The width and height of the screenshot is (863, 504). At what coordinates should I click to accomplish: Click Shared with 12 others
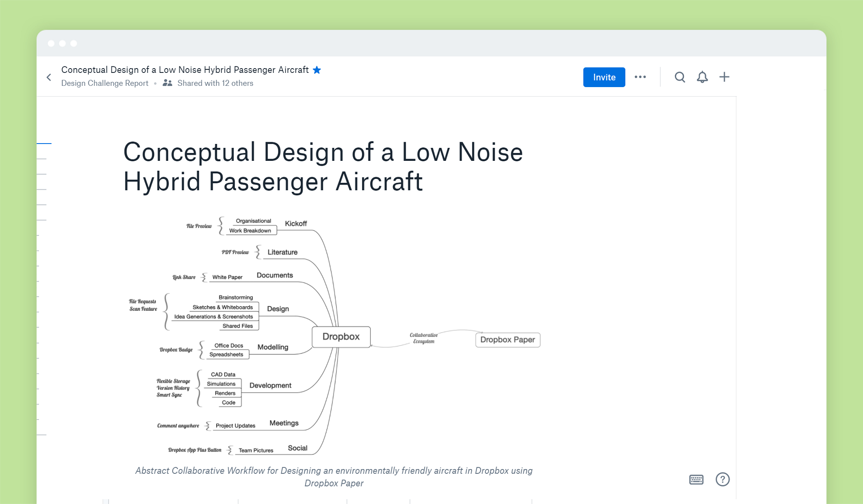tap(215, 83)
